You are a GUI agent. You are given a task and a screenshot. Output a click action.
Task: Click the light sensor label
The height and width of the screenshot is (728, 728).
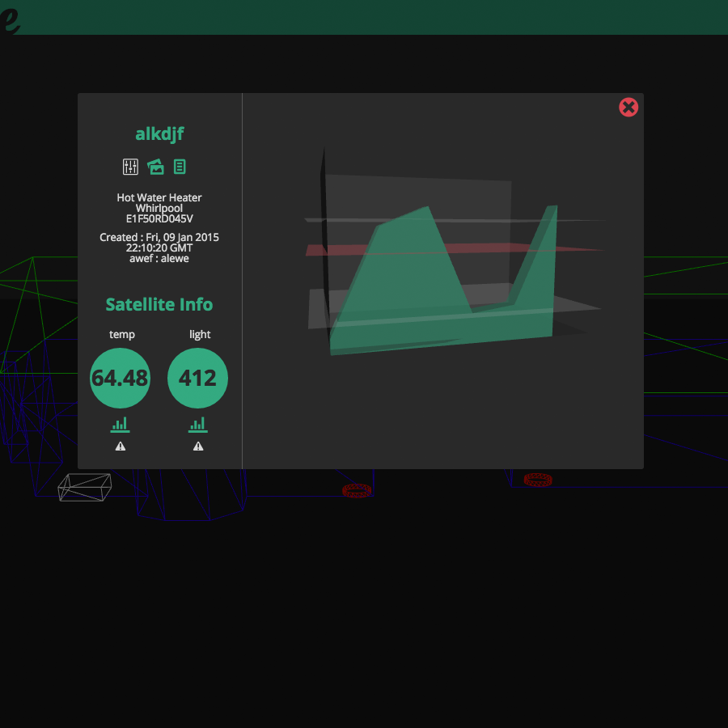click(x=200, y=334)
